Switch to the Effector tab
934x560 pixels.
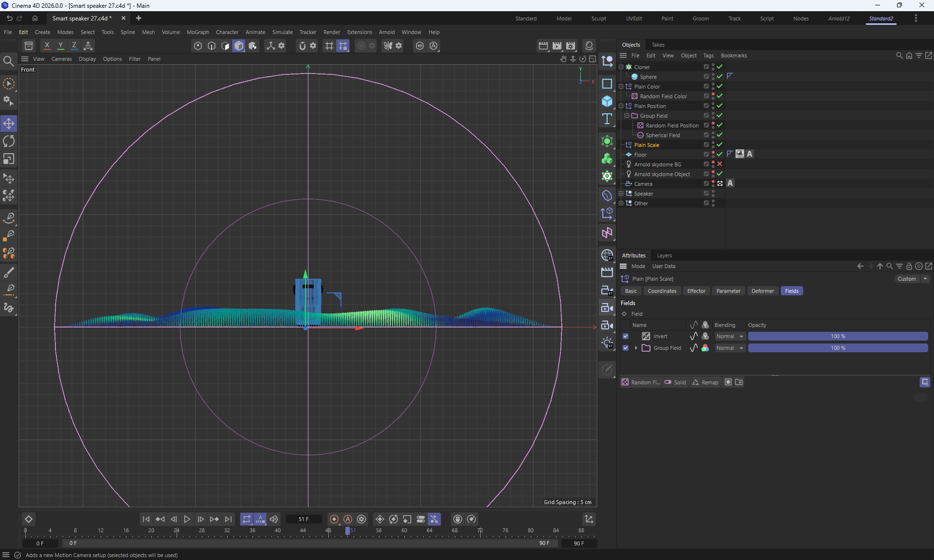click(696, 291)
